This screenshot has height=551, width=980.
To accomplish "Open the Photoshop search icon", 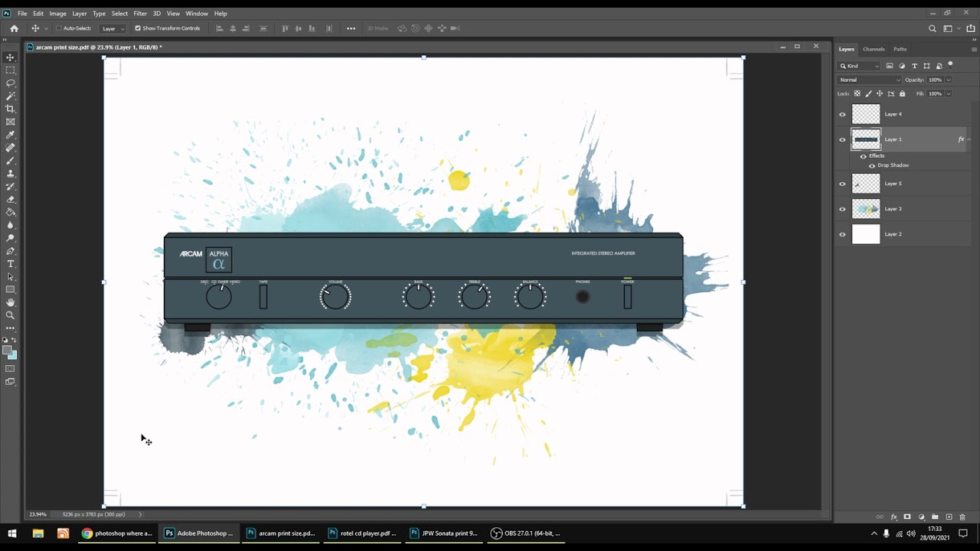I will click(932, 28).
